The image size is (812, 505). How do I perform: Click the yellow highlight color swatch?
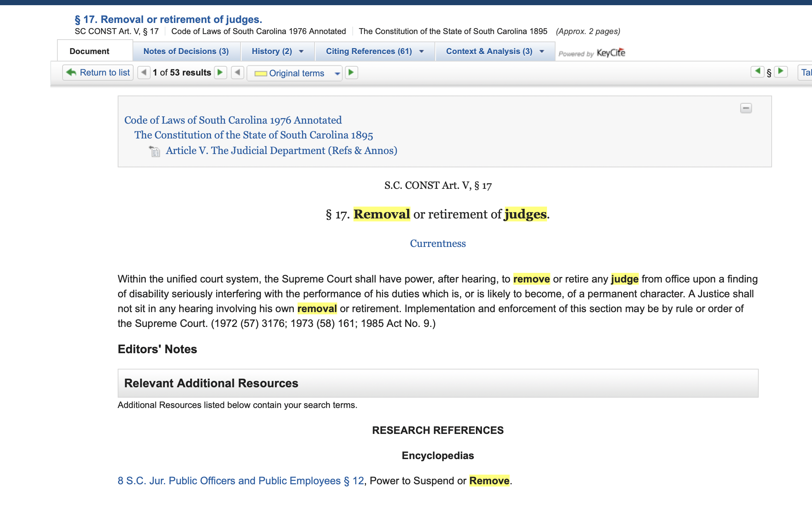pos(261,73)
